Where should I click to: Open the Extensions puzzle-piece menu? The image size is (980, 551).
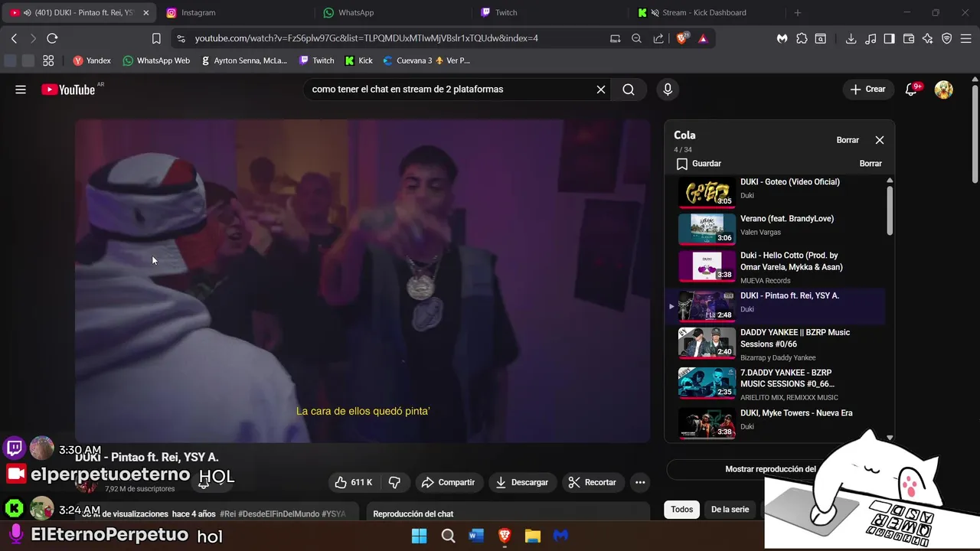[802, 38]
